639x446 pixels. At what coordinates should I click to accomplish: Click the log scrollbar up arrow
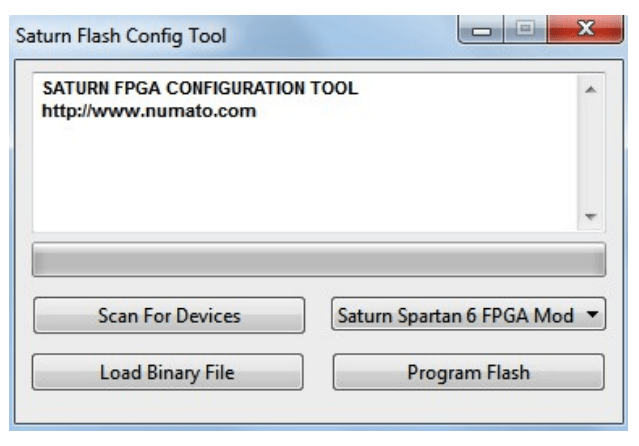coord(590,89)
